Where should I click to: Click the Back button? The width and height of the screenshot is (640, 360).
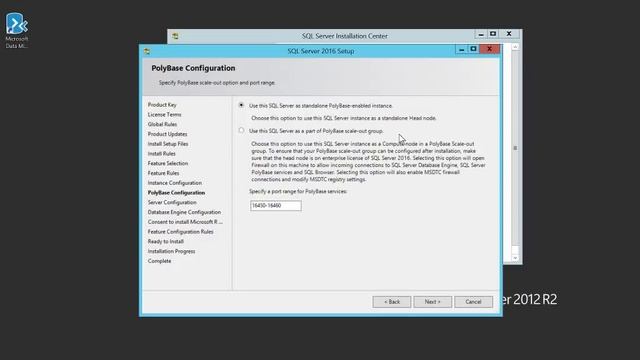point(391,302)
